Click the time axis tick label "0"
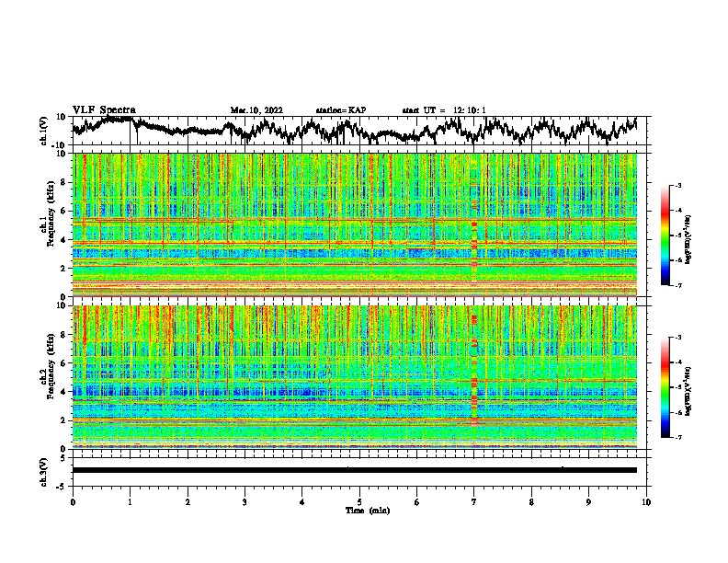The width and height of the screenshot is (728, 563). click(x=73, y=502)
